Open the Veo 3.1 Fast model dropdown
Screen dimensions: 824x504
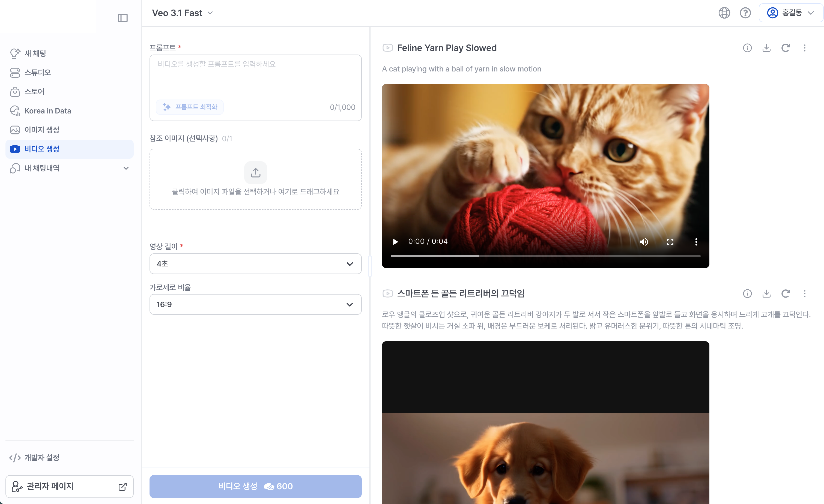[x=183, y=13]
